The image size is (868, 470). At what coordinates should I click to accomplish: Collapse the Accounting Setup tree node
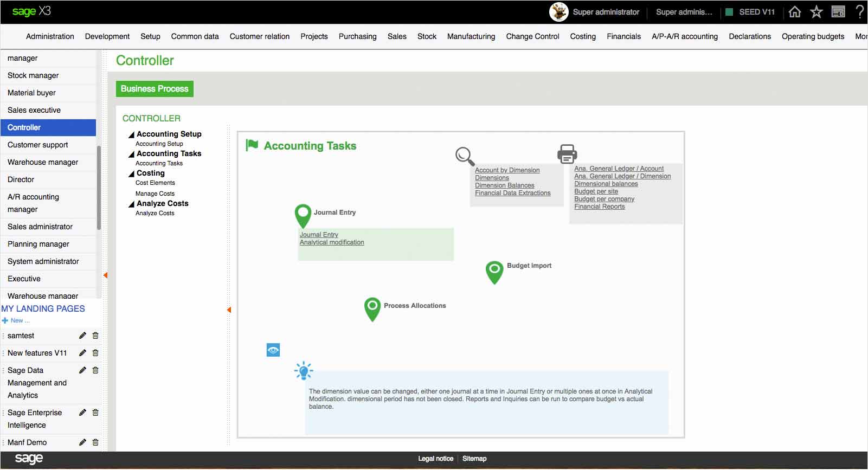[x=131, y=134]
